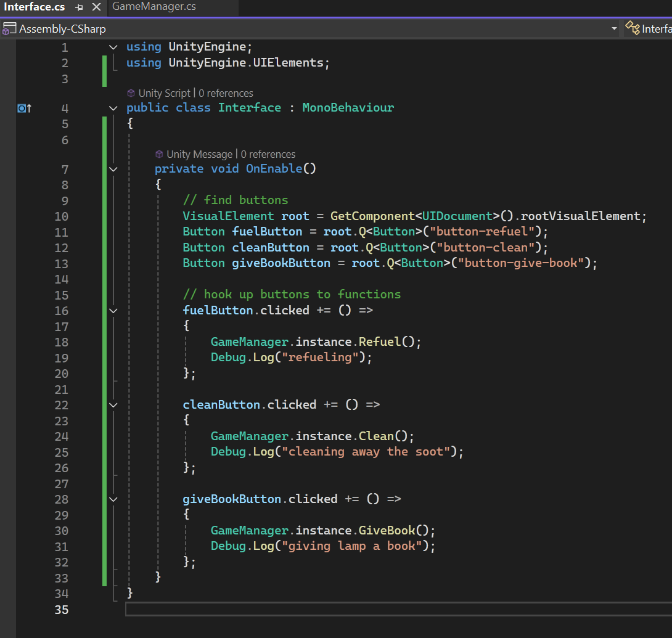
Task: Collapse the OnEnable method on line 7
Action: [113, 170]
